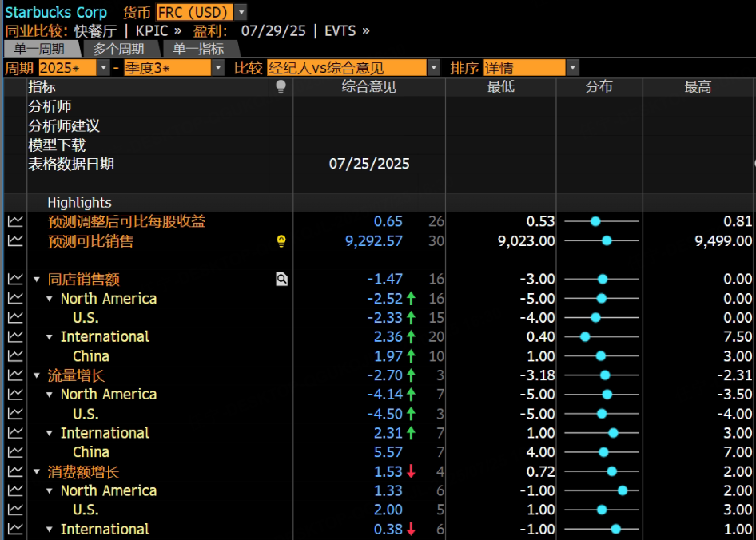Click the 经纪人vs综合意见 comparison field

coord(347,68)
